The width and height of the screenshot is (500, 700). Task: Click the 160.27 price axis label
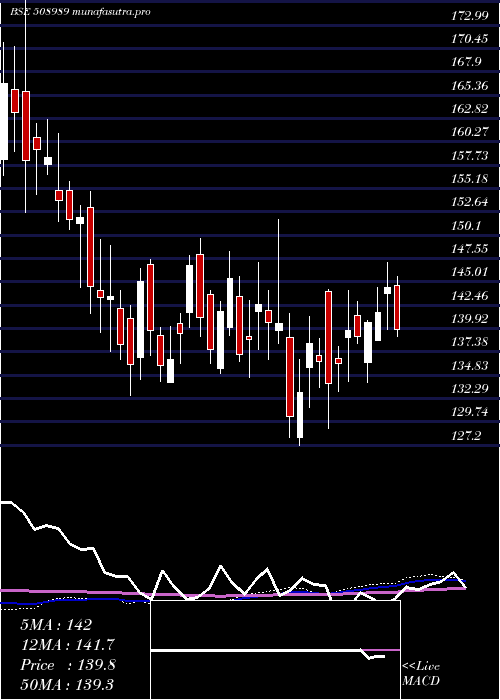point(470,132)
